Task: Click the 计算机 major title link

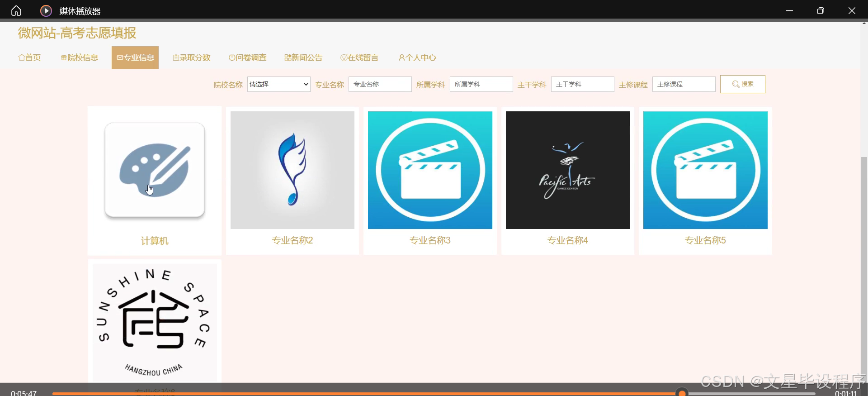Action: pos(155,241)
